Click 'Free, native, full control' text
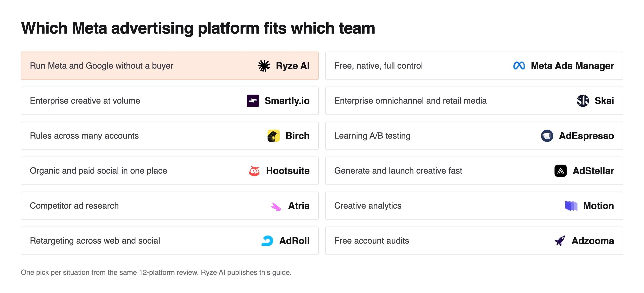644x293 pixels. [378, 66]
